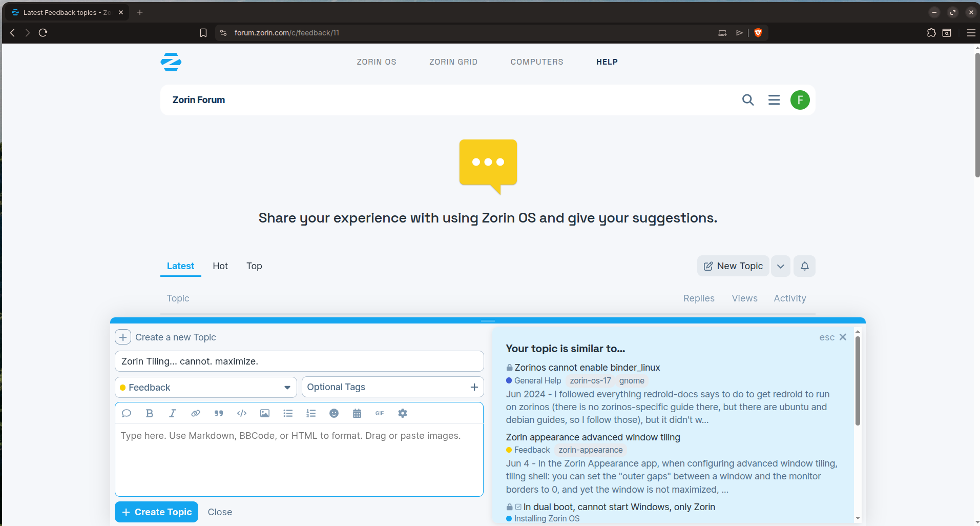Image resolution: width=980 pixels, height=526 pixels.
Task: Sort topics by Activity column
Action: (790, 298)
